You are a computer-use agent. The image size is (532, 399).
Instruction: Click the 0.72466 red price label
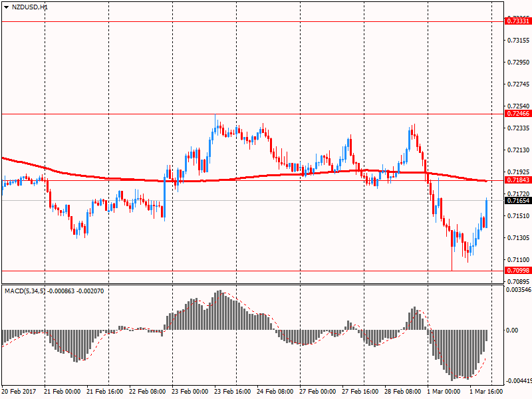point(517,114)
